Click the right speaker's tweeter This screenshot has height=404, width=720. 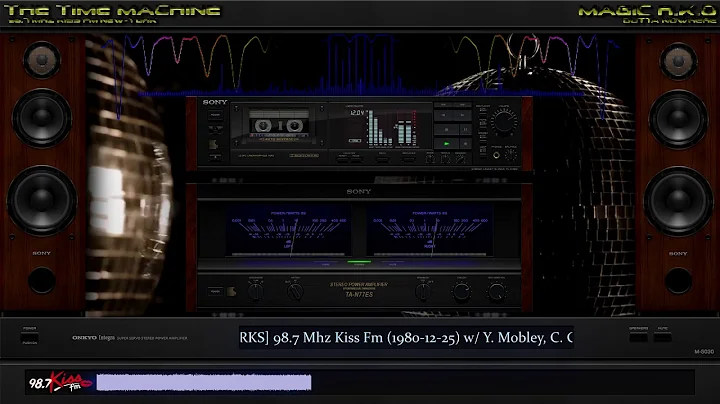(678, 61)
